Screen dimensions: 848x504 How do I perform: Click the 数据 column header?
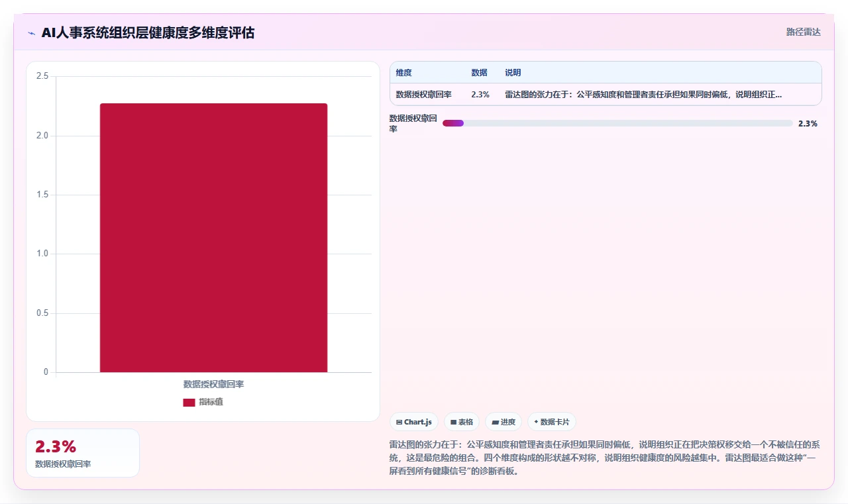click(479, 73)
